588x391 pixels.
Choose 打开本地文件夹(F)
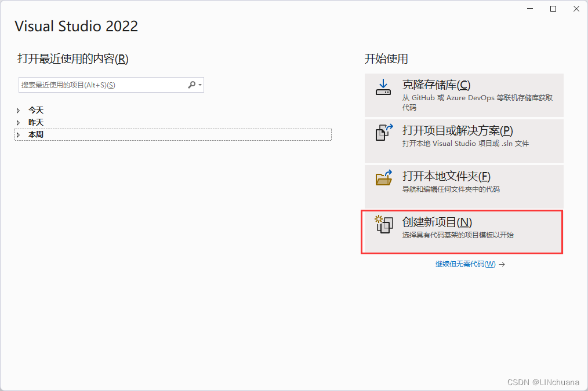click(x=464, y=187)
